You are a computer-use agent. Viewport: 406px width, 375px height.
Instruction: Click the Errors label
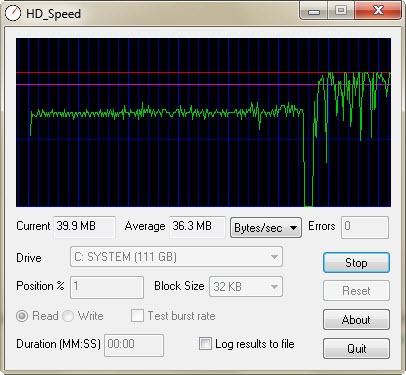pyautogui.click(x=321, y=226)
